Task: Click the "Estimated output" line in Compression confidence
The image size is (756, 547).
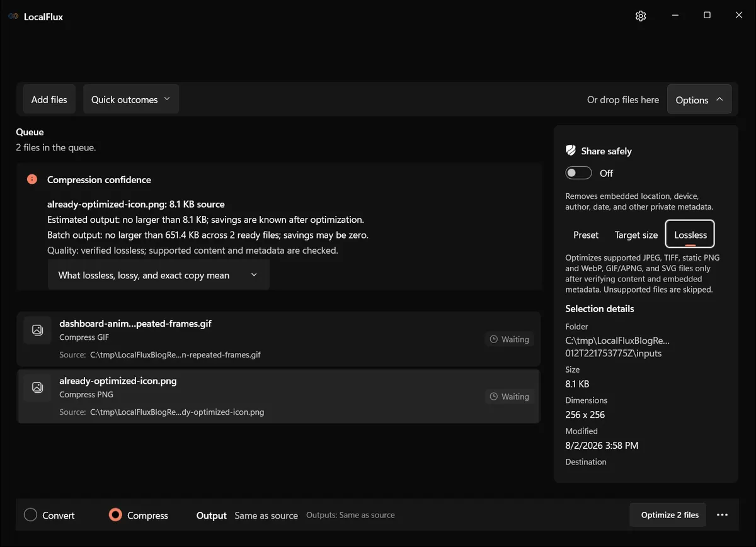Action: coord(205,220)
